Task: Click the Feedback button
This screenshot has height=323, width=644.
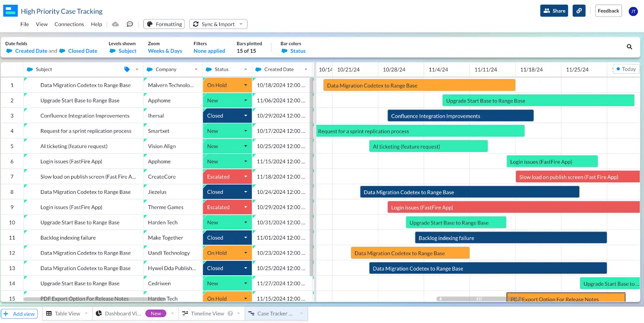Action: [x=608, y=11]
